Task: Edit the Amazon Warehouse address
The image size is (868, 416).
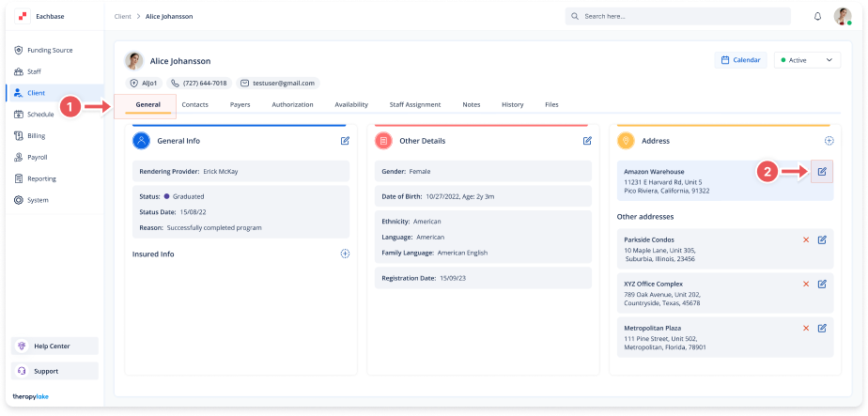Action: [x=822, y=172]
